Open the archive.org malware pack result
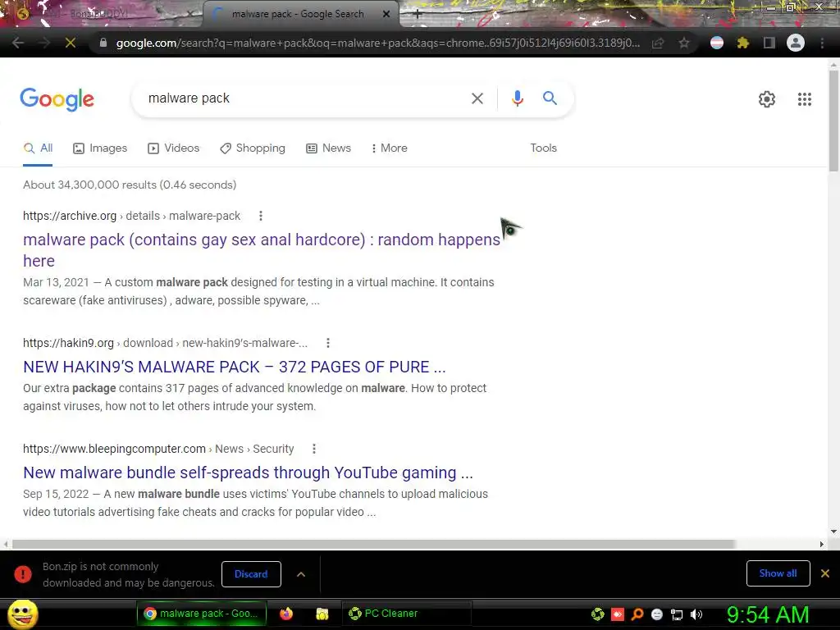Viewport: 840px width, 630px height. tap(262, 250)
